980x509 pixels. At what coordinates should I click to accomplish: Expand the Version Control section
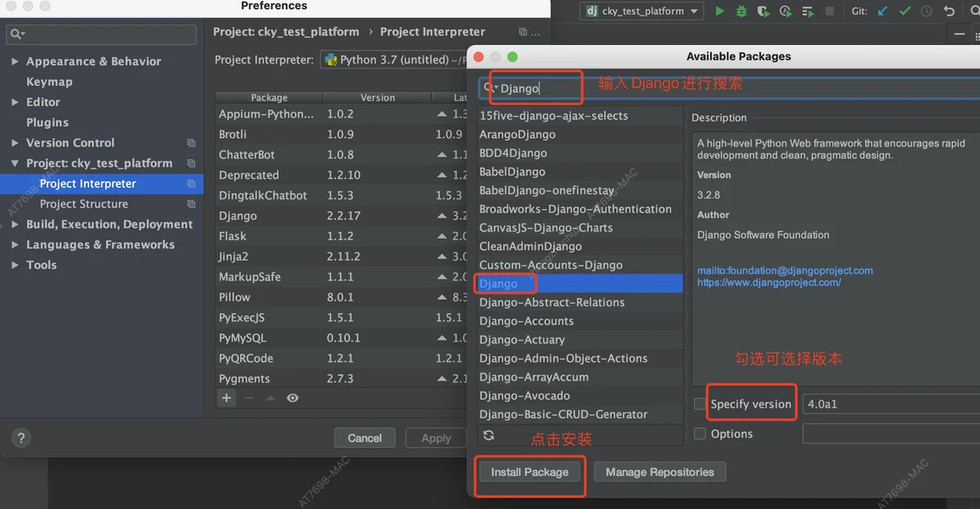15,143
